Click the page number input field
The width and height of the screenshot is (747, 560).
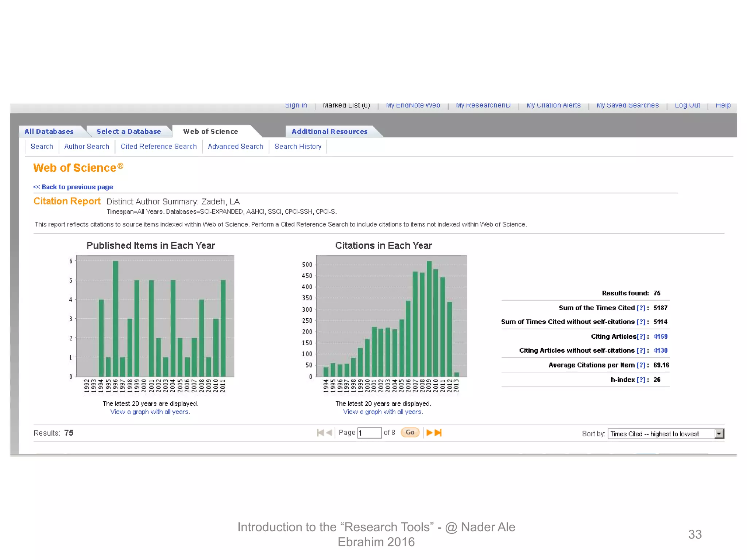coord(369,433)
